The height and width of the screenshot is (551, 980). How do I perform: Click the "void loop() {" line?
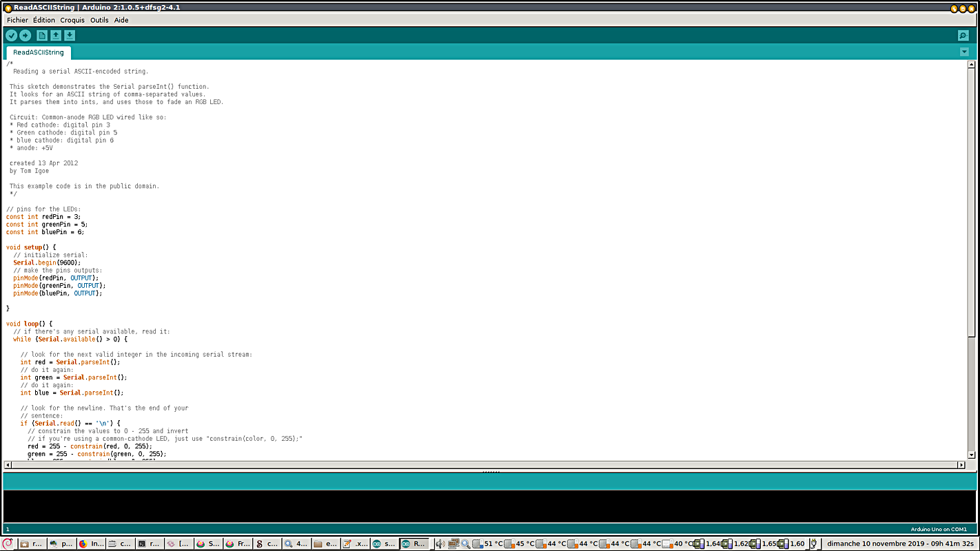[x=29, y=324]
